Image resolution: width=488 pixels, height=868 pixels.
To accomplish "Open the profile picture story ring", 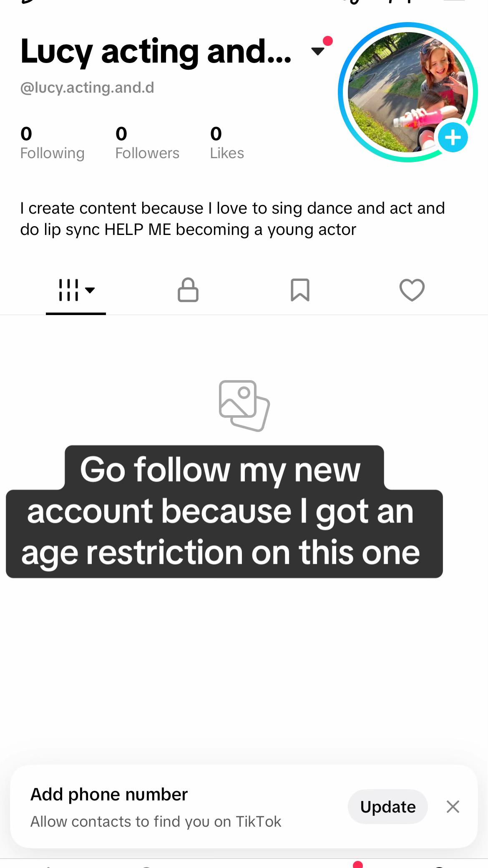I will pyautogui.click(x=408, y=92).
